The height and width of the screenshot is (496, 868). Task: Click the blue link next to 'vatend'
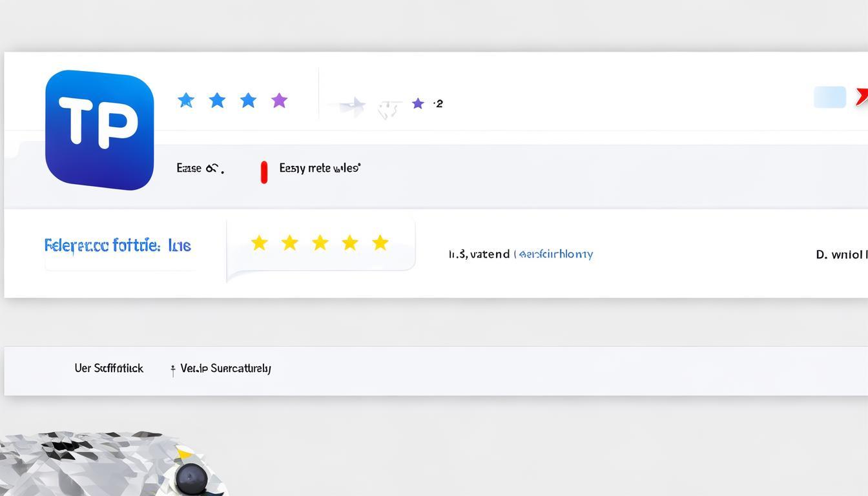555,254
